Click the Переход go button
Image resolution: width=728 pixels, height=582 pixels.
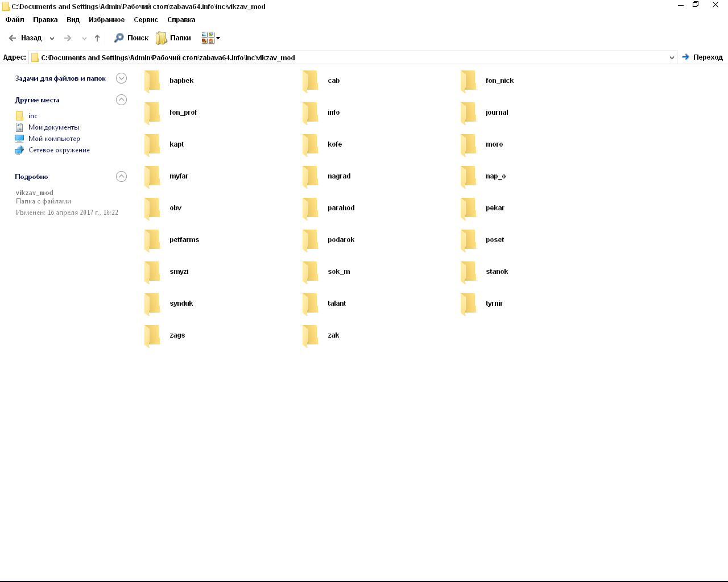point(702,57)
